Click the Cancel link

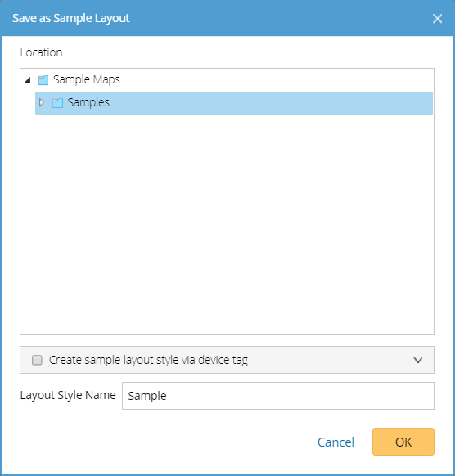(x=336, y=442)
